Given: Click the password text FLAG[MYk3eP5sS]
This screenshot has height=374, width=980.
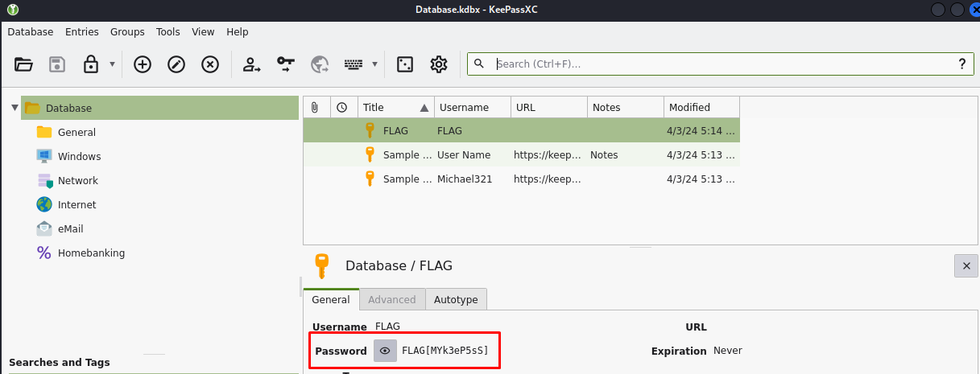Looking at the screenshot, I should pos(445,351).
